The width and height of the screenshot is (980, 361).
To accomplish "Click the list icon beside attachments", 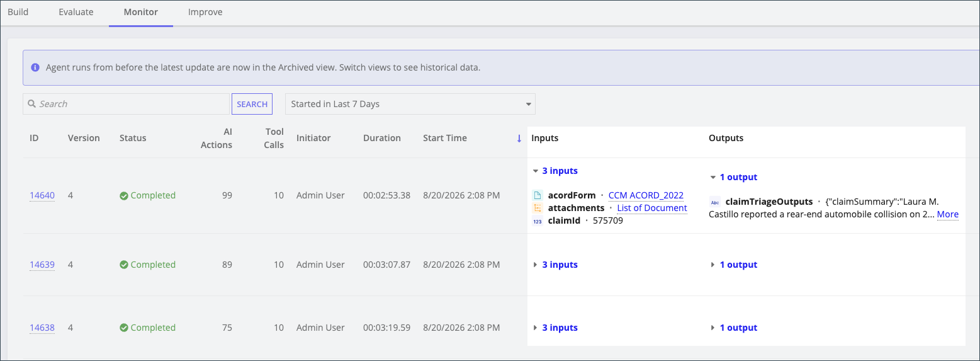I will 538,208.
